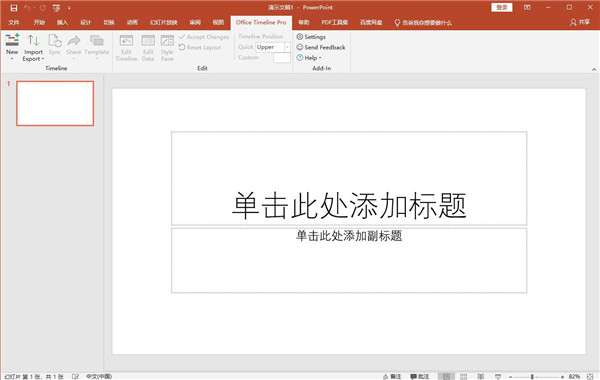Switch to Reading view icon
The image size is (600, 380).
(x=481, y=377)
